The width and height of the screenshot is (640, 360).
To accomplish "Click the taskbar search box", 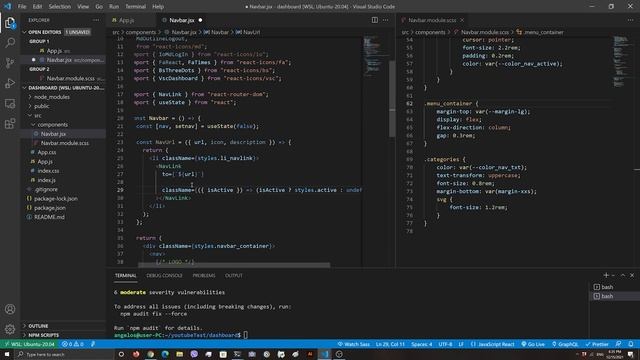I will click(64, 354).
